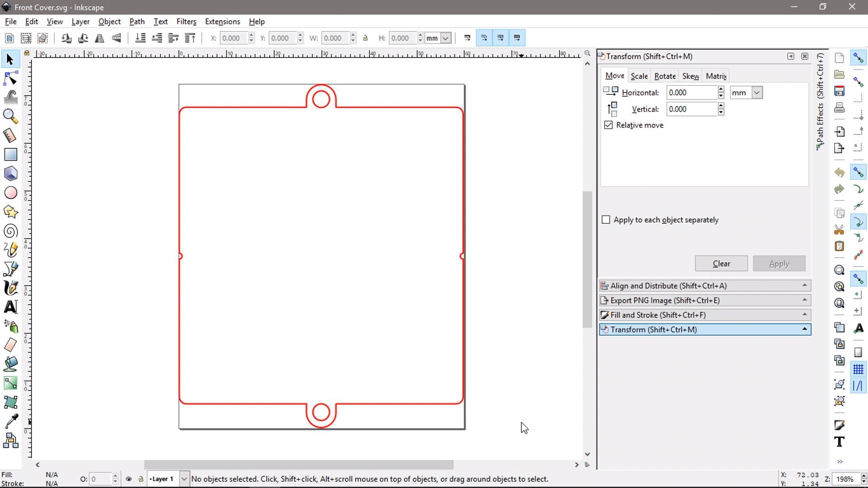Switch to the Scale tab
868x488 pixels.
[639, 75]
